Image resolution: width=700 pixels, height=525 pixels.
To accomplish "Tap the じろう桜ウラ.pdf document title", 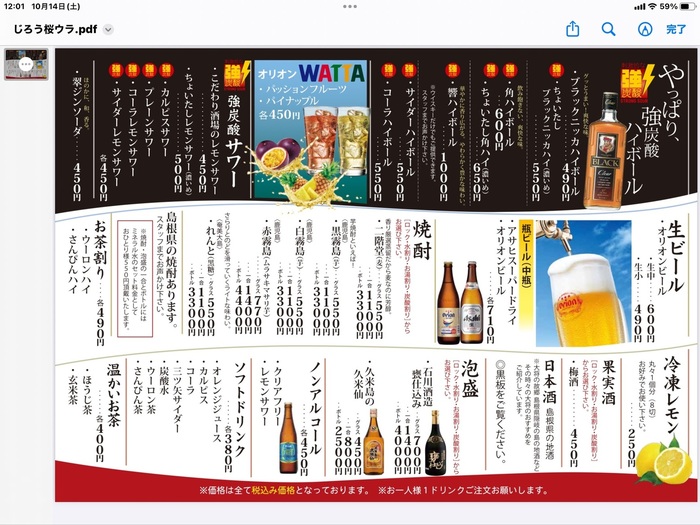I will tap(55, 30).
